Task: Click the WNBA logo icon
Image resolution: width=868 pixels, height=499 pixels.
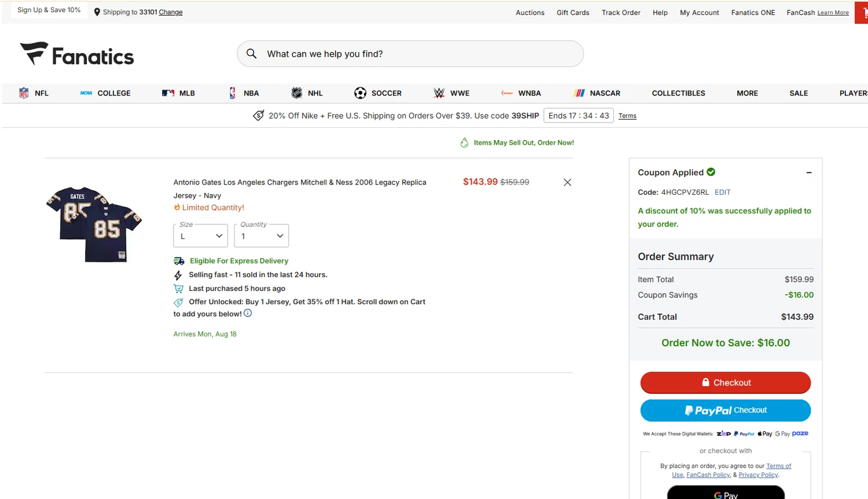Action: [x=507, y=93]
